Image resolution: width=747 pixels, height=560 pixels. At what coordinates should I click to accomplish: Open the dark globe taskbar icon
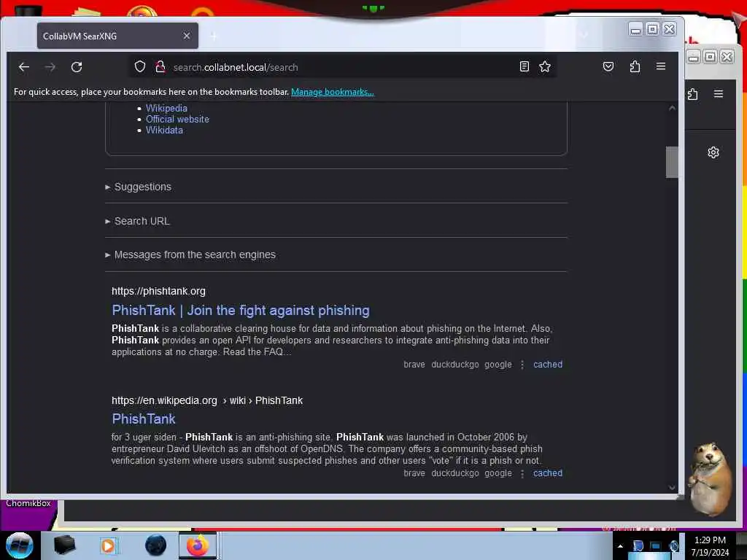[155, 545]
